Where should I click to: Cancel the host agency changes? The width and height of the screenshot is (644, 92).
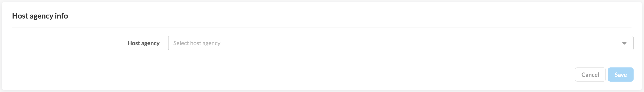pos(590,75)
